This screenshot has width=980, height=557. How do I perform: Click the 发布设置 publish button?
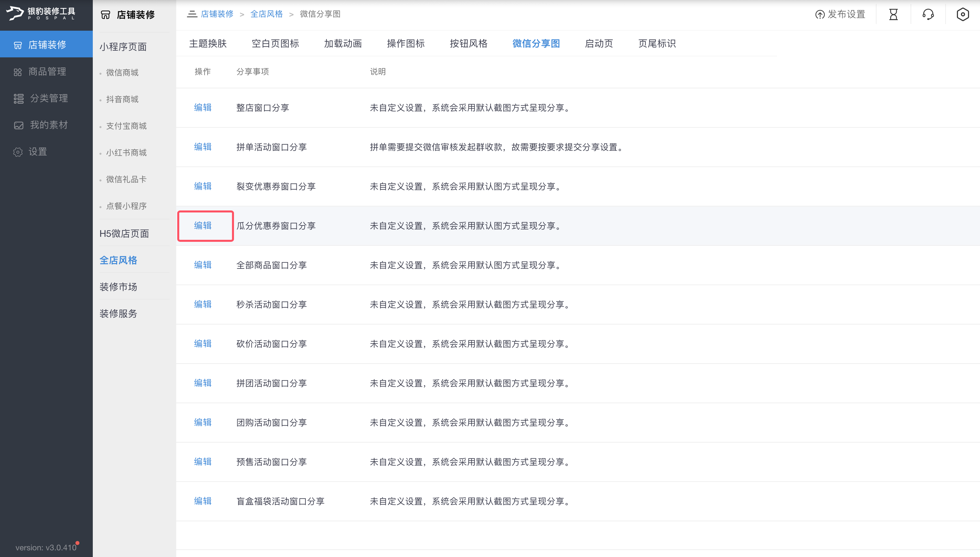[840, 15]
